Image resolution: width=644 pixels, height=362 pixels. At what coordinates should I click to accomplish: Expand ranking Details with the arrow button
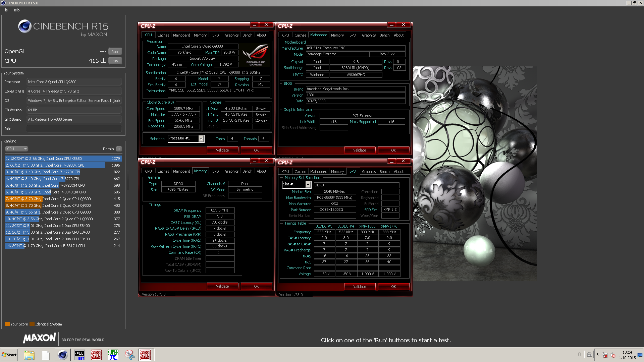[x=119, y=149]
